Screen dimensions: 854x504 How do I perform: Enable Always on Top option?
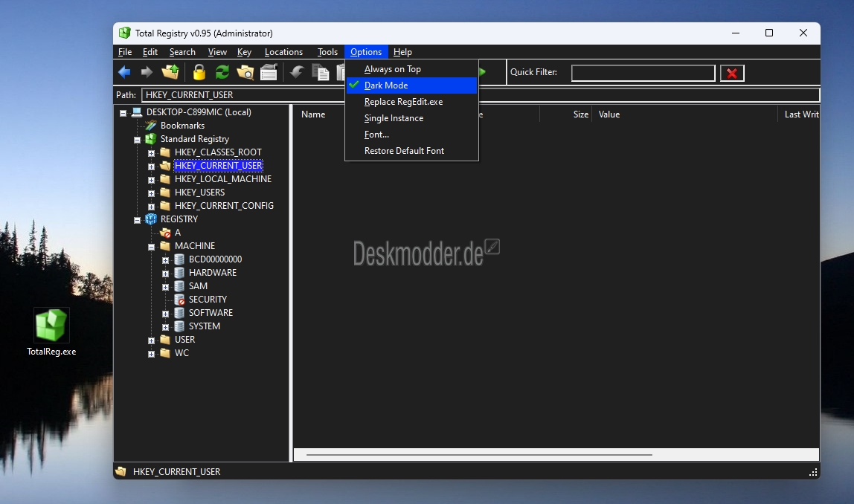(x=412, y=69)
